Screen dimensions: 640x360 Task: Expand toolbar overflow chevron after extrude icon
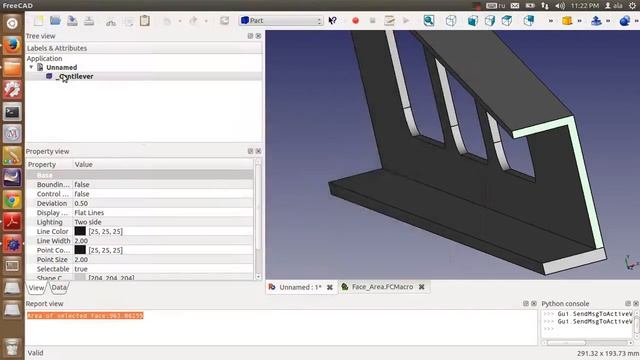(608, 21)
